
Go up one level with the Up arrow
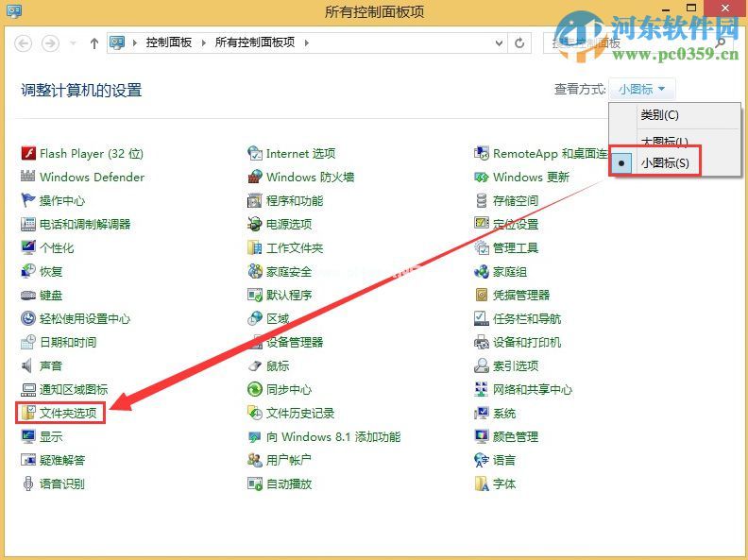pos(94,43)
